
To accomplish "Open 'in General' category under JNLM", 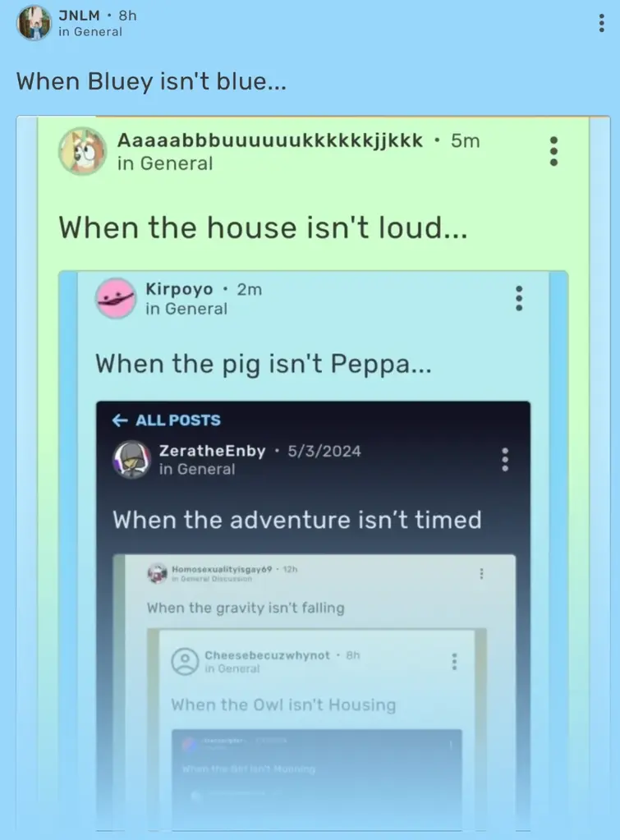I will pos(90,31).
